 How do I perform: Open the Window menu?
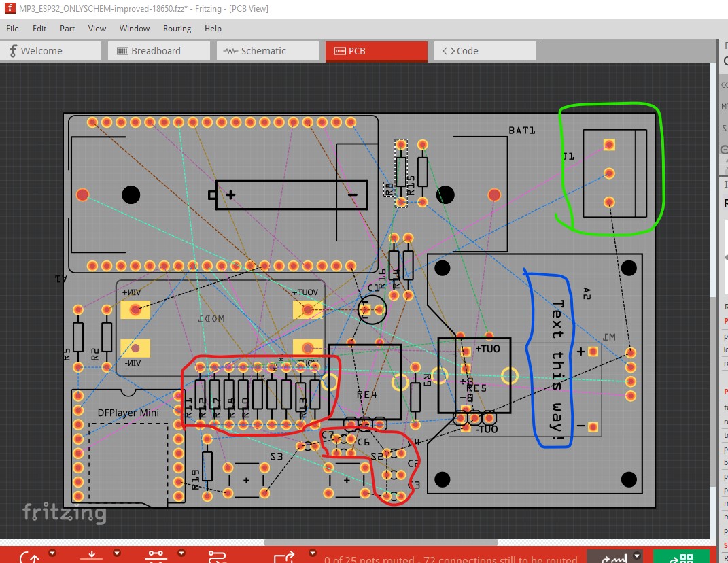coord(134,29)
